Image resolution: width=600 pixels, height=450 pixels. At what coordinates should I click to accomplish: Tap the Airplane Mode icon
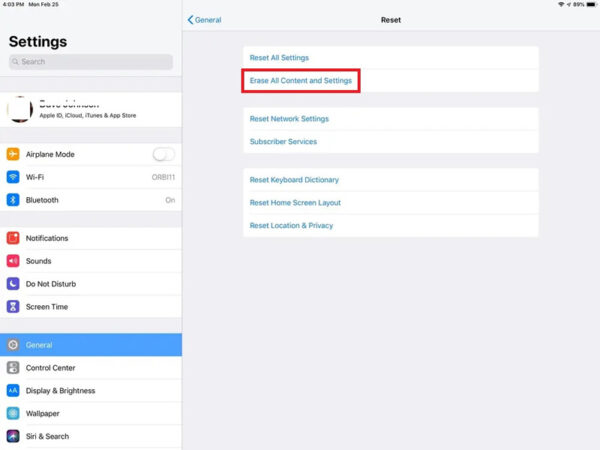[13, 154]
